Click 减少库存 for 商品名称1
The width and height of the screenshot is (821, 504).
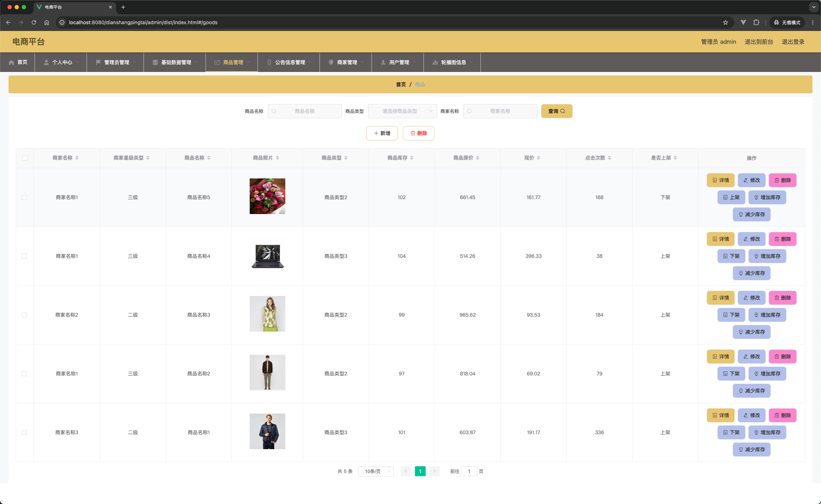[752, 450]
